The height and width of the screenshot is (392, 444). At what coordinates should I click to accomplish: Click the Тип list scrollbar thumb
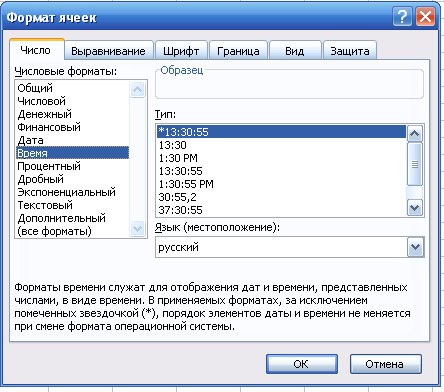(415, 164)
